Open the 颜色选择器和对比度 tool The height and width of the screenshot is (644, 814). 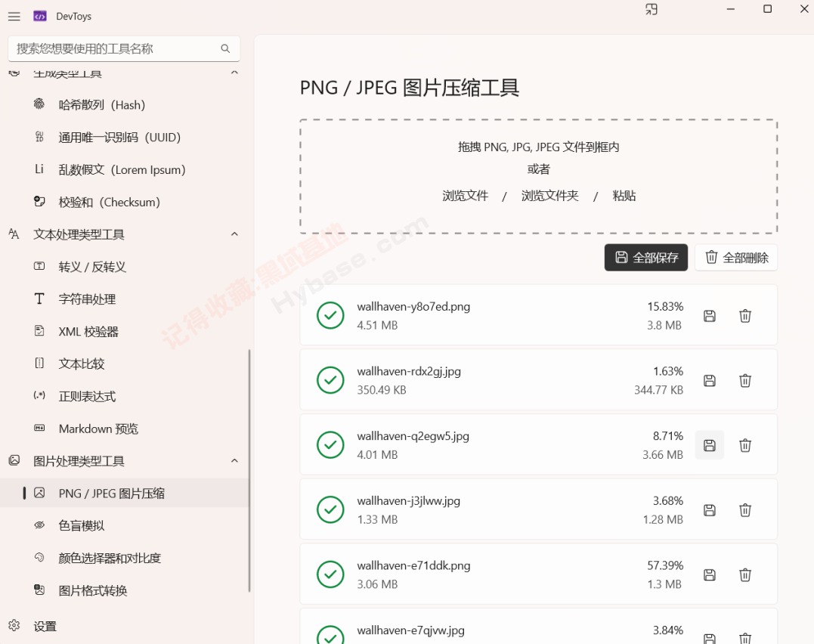pos(125,558)
